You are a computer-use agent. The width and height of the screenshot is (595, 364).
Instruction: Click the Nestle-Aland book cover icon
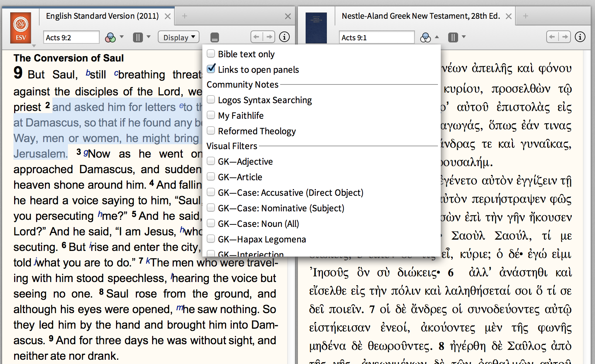[316, 28]
